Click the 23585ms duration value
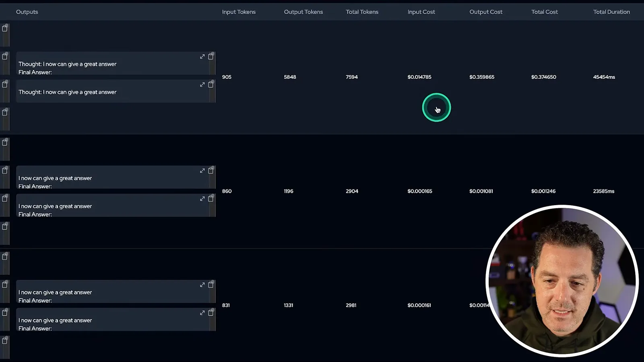The height and width of the screenshot is (362, 644). point(603,191)
